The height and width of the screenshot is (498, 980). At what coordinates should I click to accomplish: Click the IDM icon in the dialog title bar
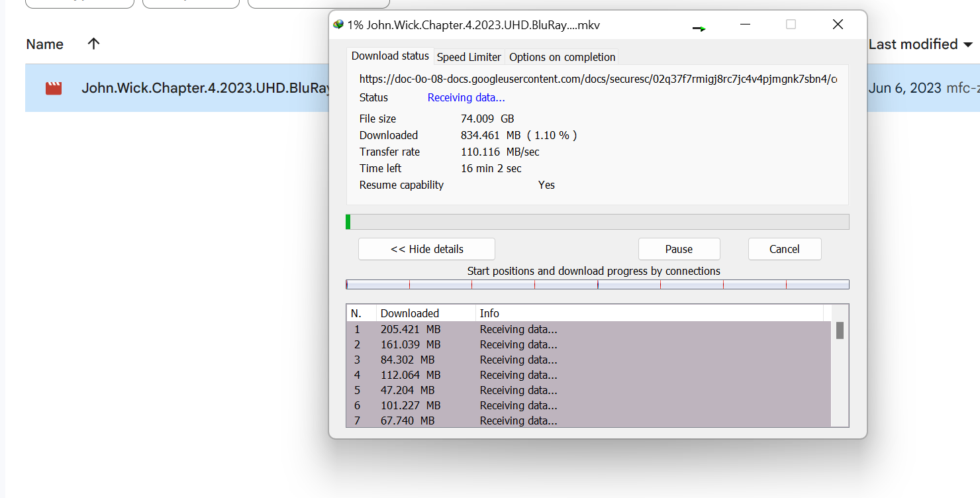coord(338,25)
